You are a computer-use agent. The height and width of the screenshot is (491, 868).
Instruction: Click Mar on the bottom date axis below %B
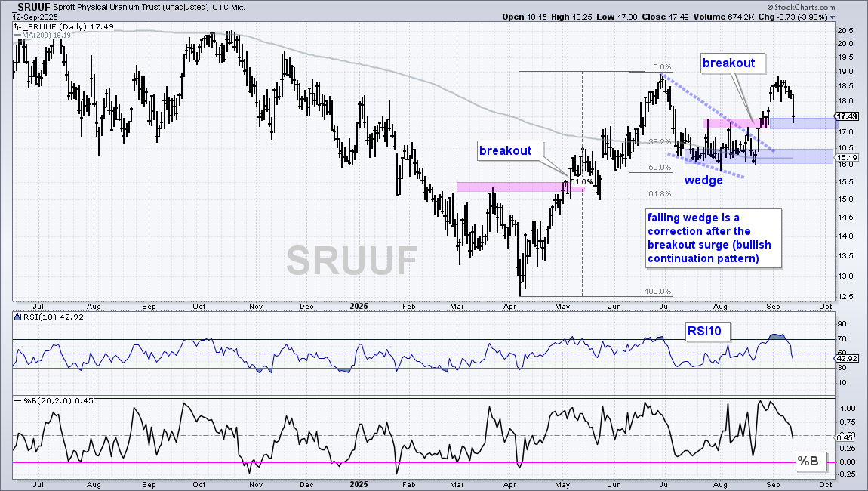(457, 485)
